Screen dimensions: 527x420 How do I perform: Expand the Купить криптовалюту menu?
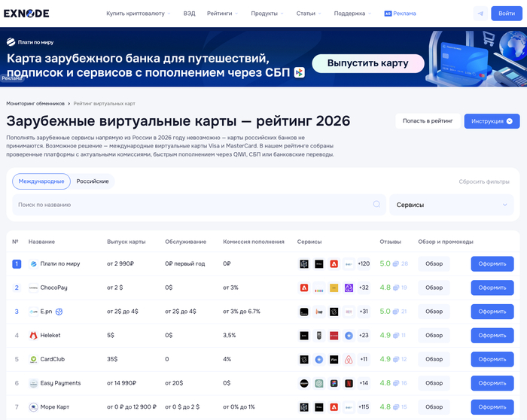click(x=138, y=14)
